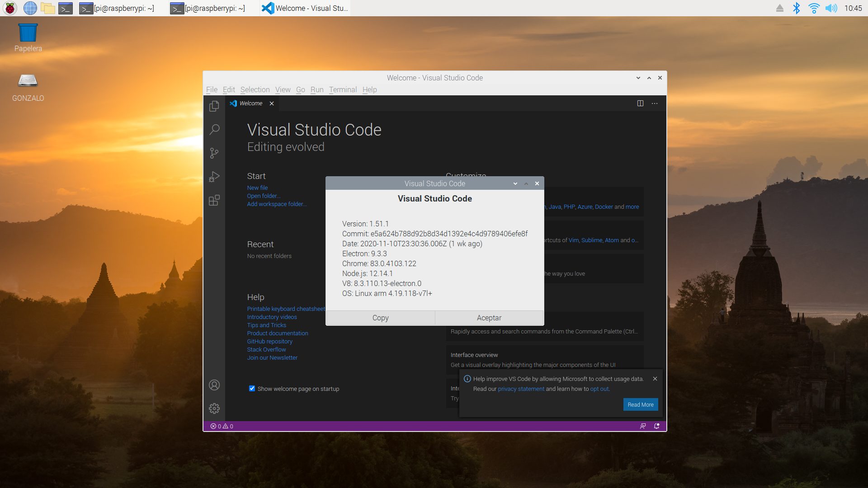Open the Accounts icon in the activity bar
Screen dimensions: 868x488
[214, 385]
